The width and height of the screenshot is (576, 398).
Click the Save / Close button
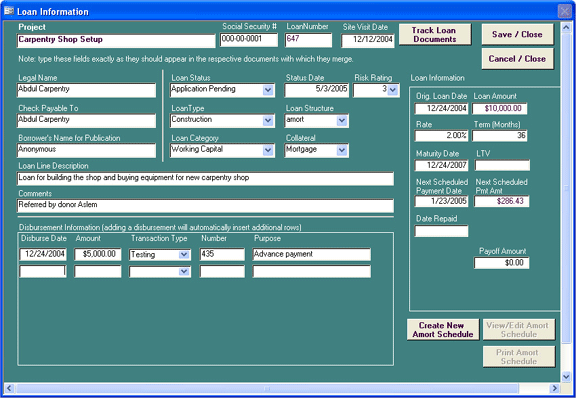517,34
